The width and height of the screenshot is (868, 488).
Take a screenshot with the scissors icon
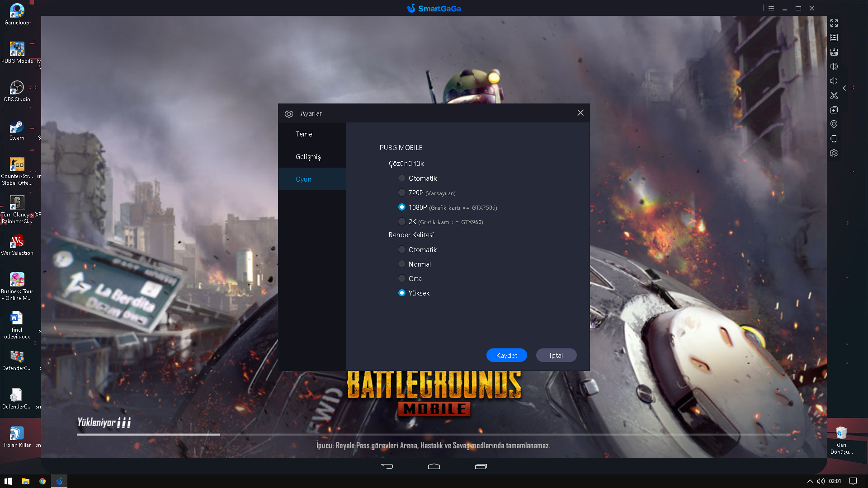[834, 95]
